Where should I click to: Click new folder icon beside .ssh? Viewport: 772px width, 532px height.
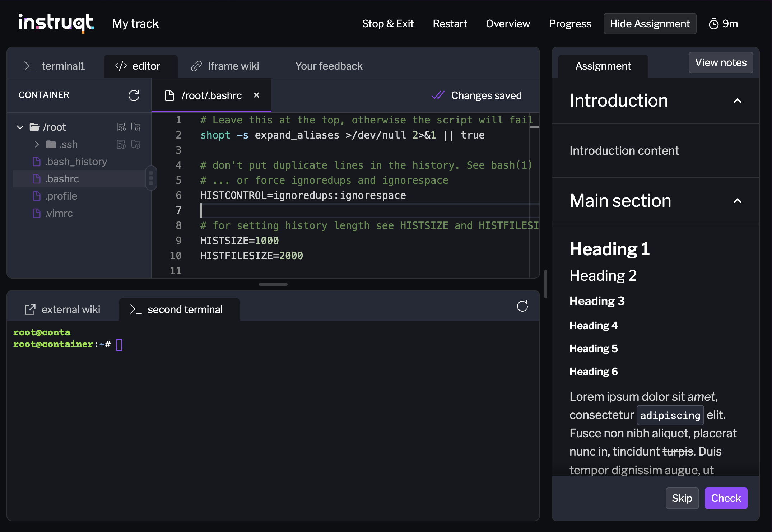(x=136, y=144)
